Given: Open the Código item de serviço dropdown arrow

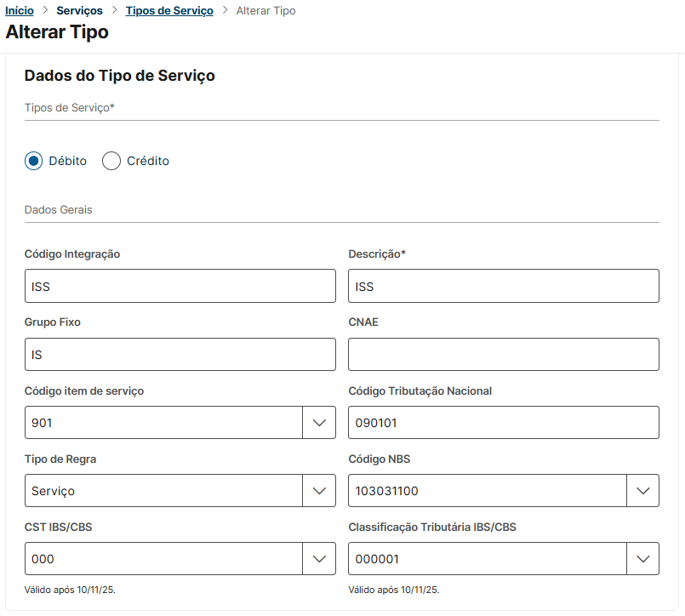Looking at the screenshot, I should pyautogui.click(x=319, y=423).
